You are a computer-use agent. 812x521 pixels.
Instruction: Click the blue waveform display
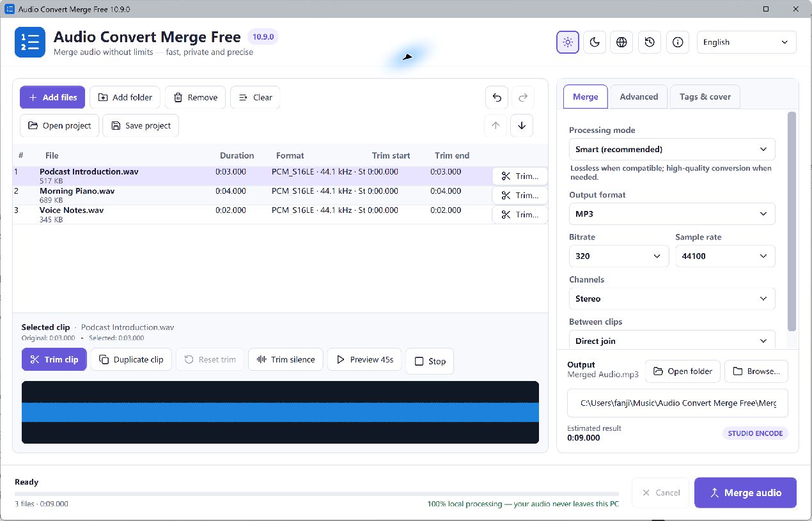coord(280,412)
